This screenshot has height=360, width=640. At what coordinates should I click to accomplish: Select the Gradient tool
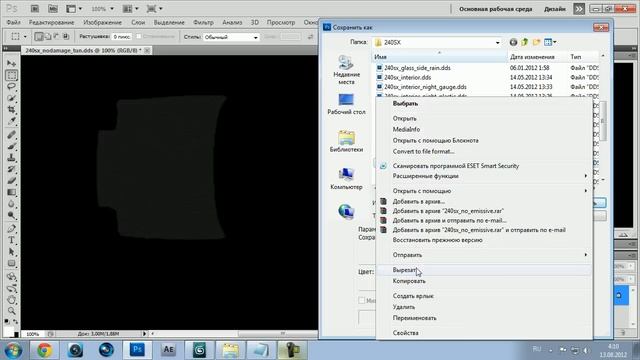point(11,192)
